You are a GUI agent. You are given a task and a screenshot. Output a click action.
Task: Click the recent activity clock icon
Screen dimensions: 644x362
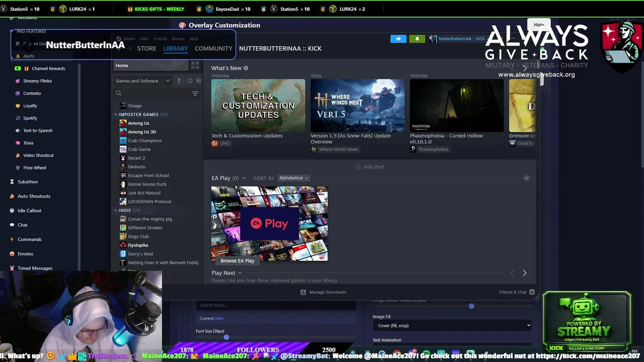pyautogui.click(x=190, y=81)
